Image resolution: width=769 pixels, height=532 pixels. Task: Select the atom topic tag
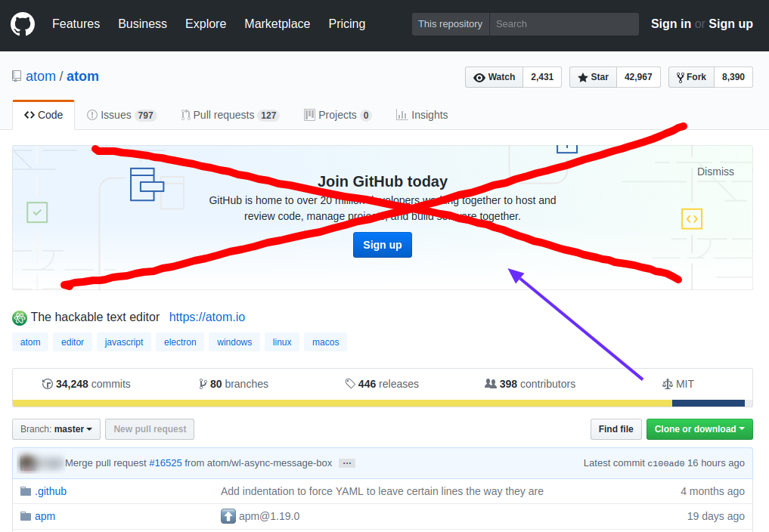click(30, 342)
